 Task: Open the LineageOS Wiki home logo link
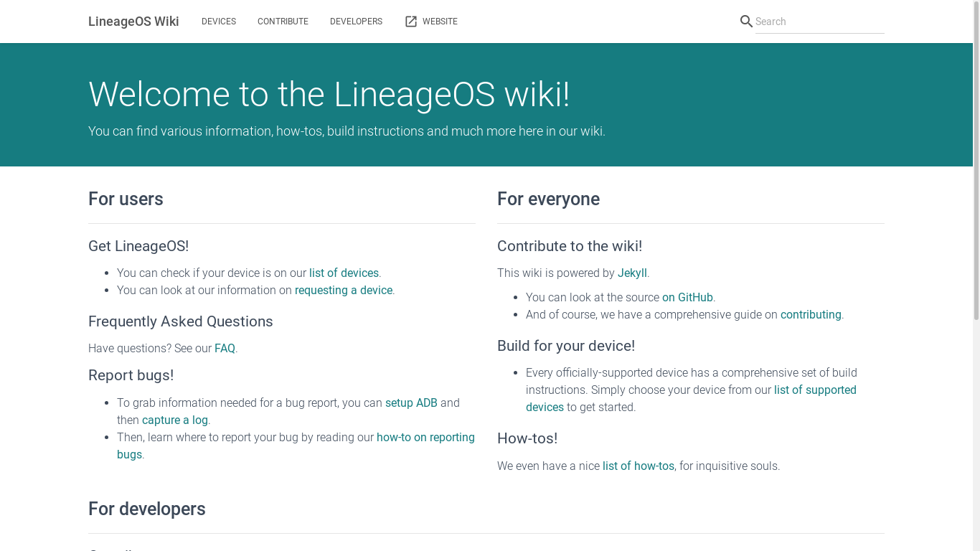[133, 22]
